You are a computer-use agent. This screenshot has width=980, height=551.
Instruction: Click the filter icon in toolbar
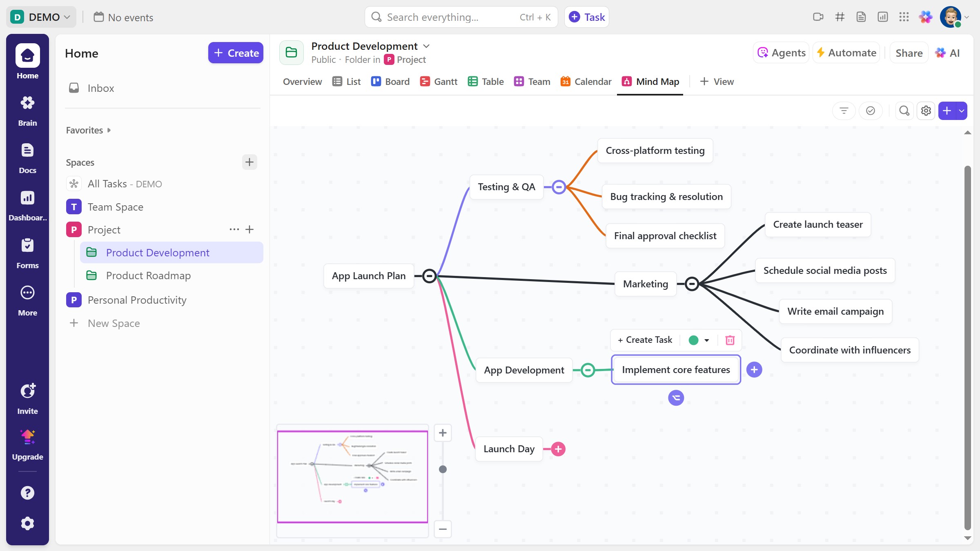844,111
